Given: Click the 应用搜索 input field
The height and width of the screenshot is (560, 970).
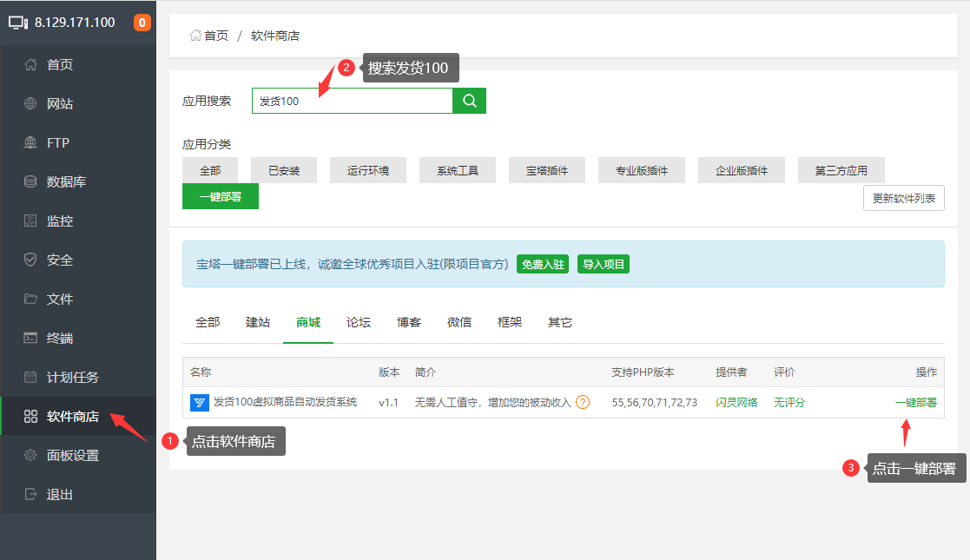Looking at the screenshot, I should point(353,101).
